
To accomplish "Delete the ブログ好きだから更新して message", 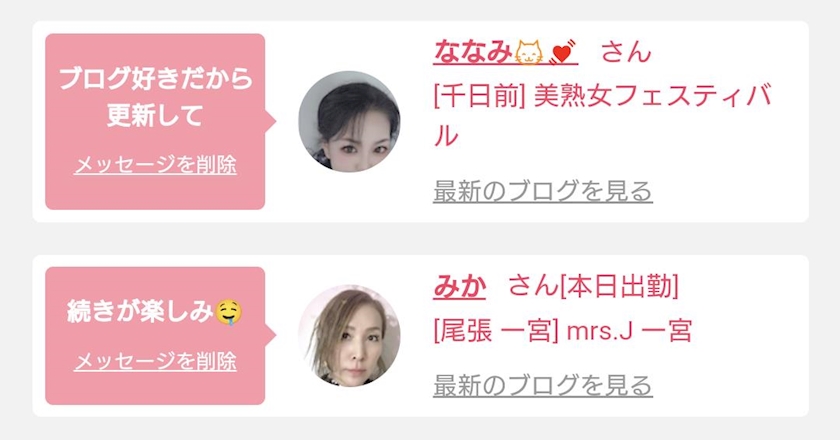I will [x=155, y=165].
